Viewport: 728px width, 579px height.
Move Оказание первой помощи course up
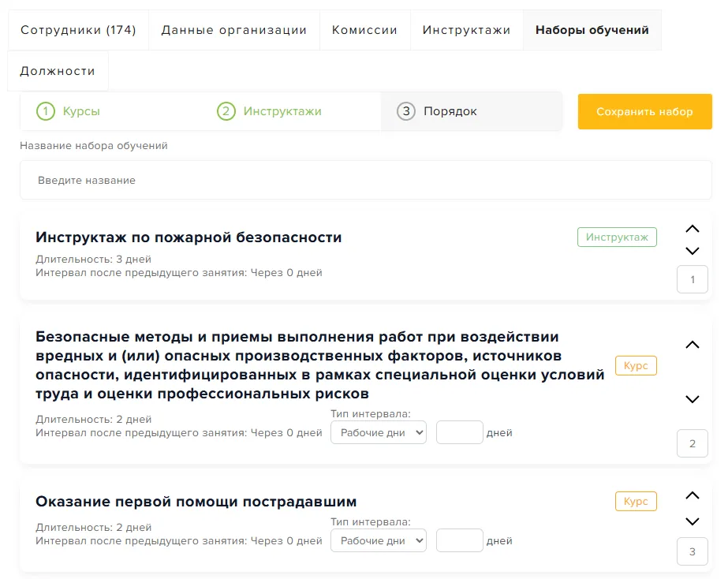point(693,495)
